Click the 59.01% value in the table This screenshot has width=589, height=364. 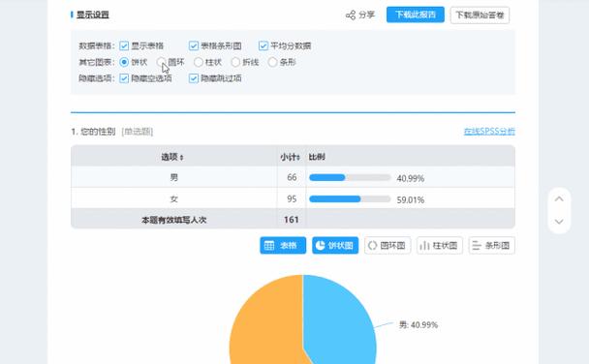click(x=411, y=200)
